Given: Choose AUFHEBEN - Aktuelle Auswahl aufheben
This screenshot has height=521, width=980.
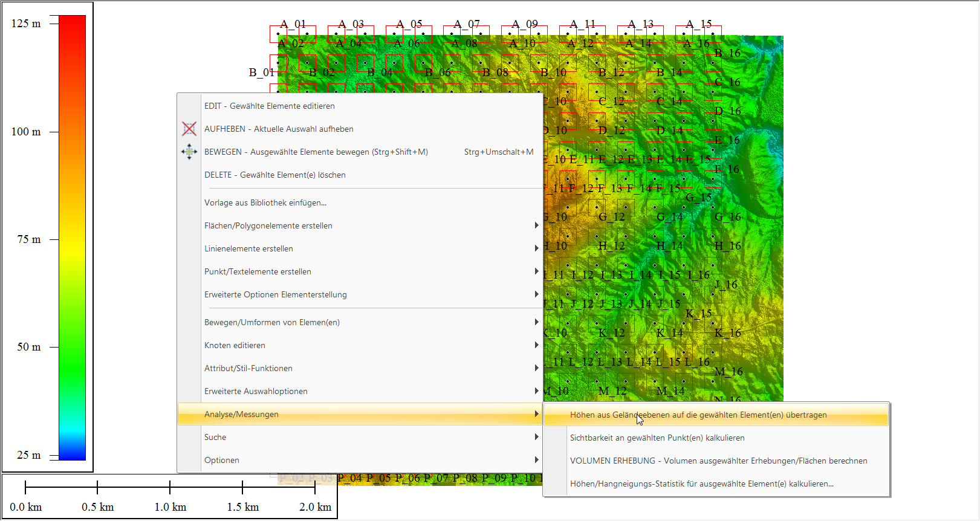Looking at the screenshot, I should [x=360, y=129].
